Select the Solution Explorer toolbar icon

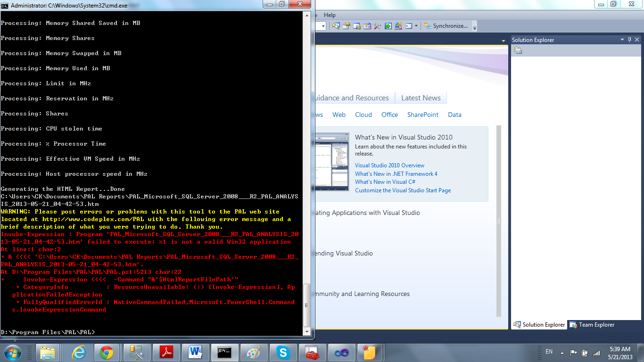coord(337,26)
